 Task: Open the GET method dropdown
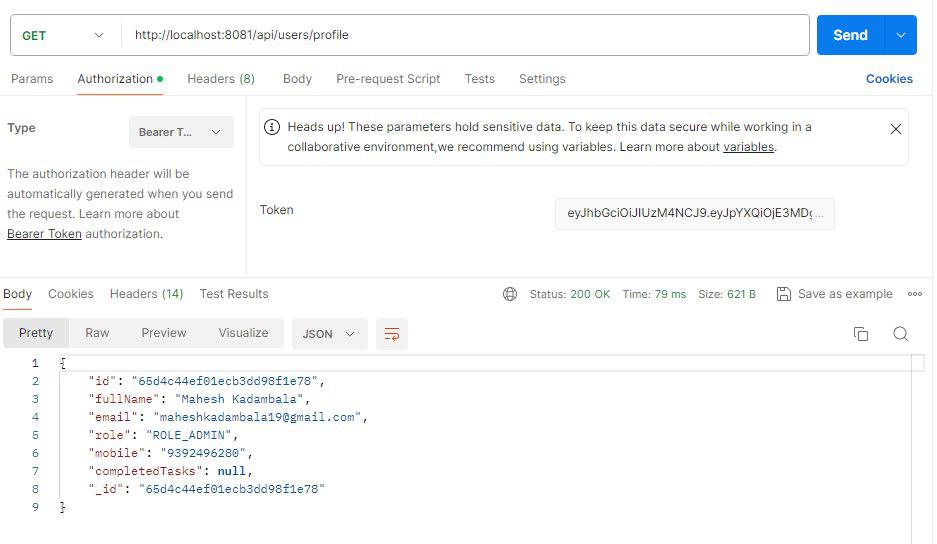[x=62, y=35]
